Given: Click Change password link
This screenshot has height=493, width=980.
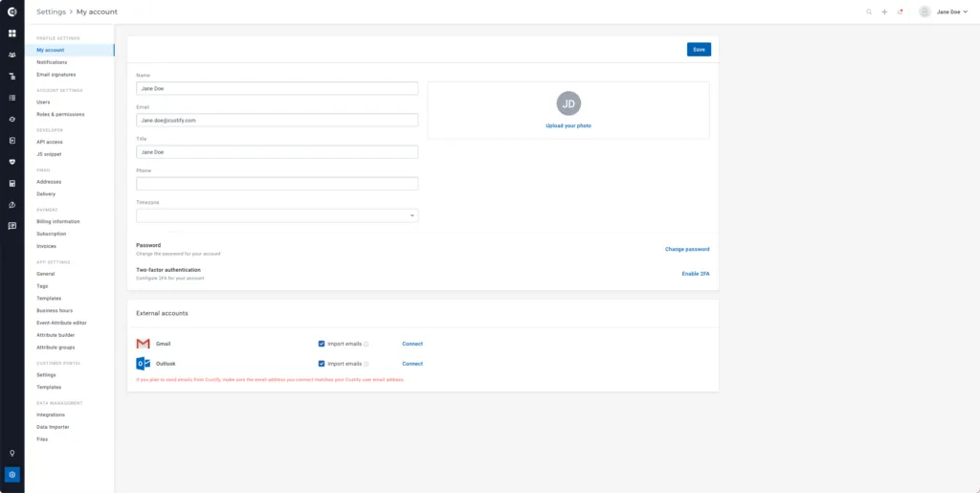Looking at the screenshot, I should click(x=687, y=249).
